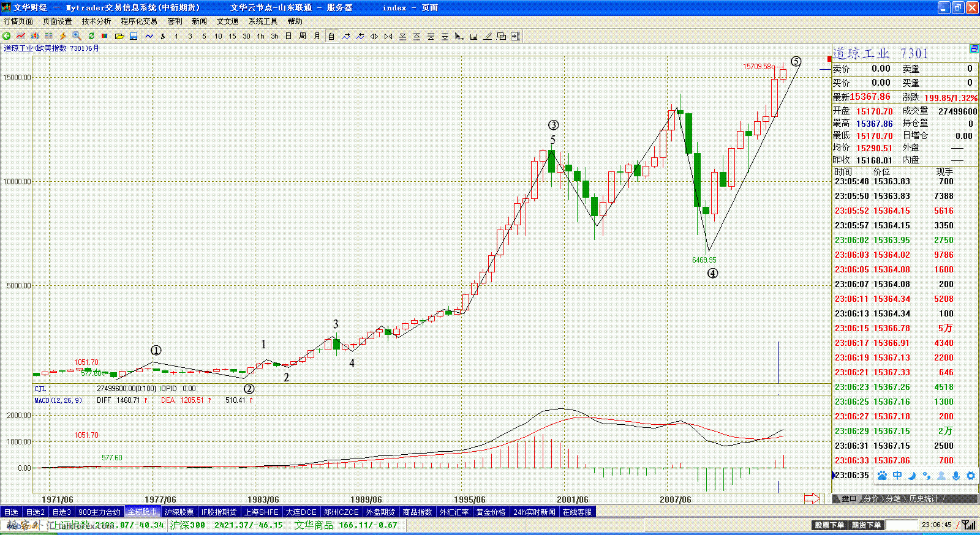Select the blue trend line icon
Viewport: 980px width, 535px height.
149,36
